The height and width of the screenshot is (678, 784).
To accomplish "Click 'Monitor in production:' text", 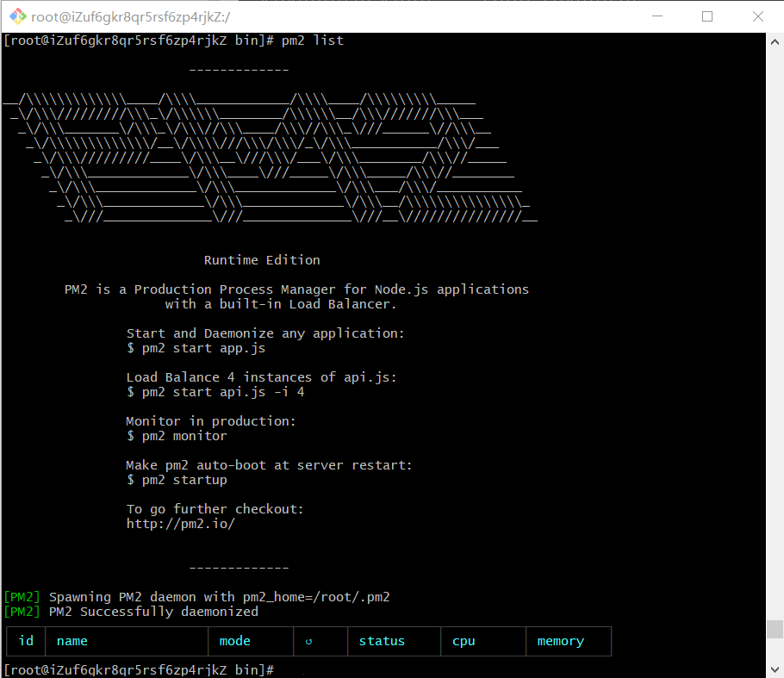I will (210, 421).
